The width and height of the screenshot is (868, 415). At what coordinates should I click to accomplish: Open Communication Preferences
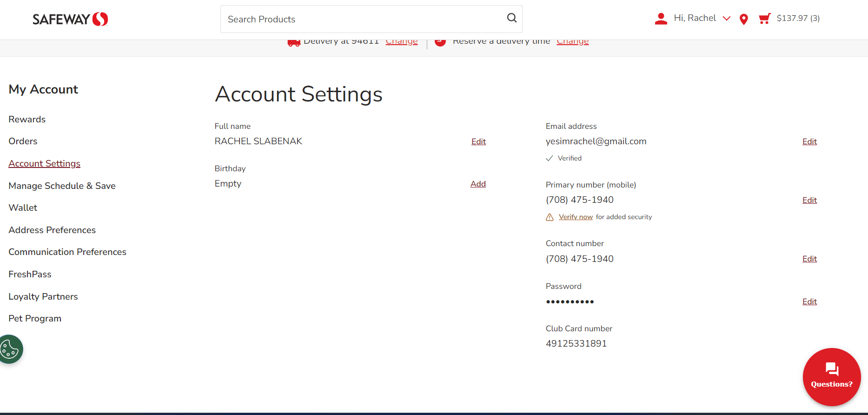point(67,252)
